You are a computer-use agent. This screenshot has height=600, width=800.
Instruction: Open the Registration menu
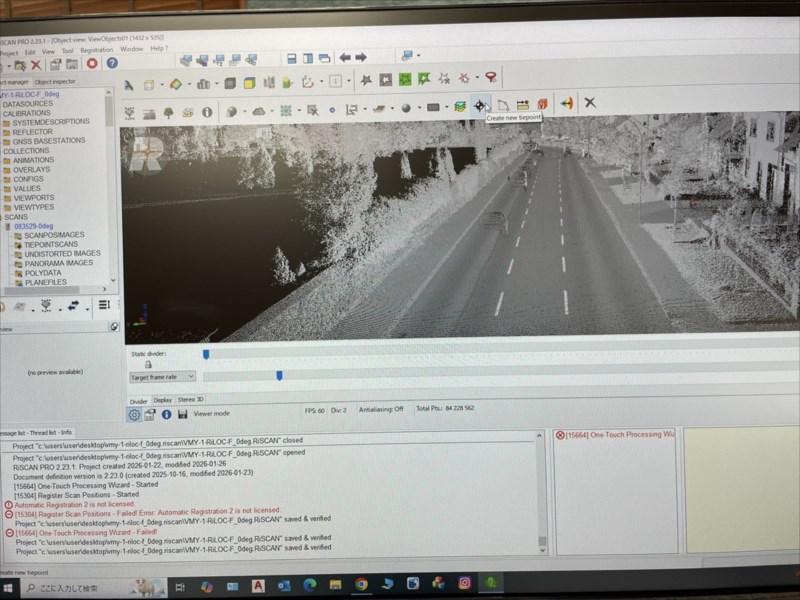pyautogui.click(x=96, y=49)
